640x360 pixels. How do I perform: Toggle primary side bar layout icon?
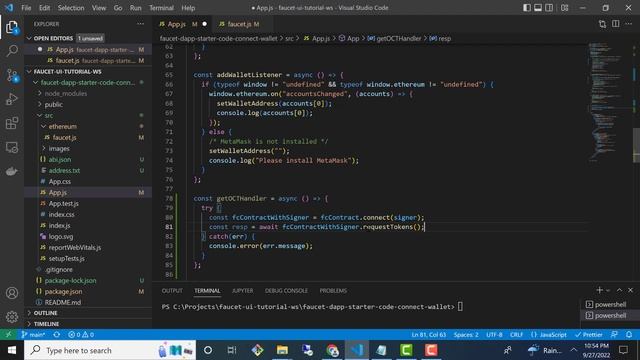(x=527, y=8)
